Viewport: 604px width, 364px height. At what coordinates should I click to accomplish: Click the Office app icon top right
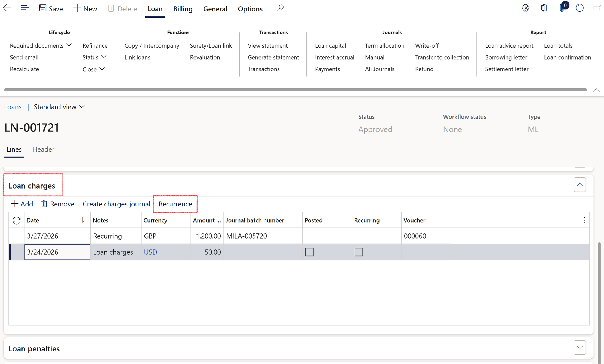tap(544, 8)
